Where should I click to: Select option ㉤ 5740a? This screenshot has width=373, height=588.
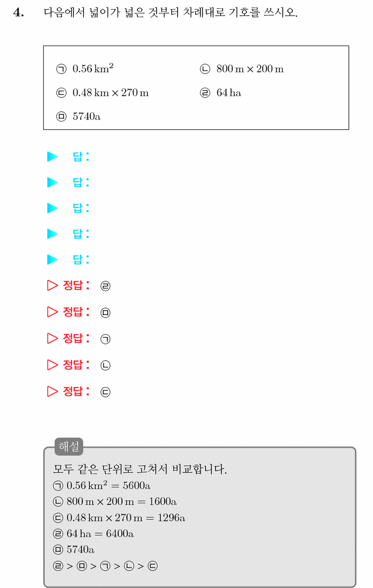[x=78, y=116]
